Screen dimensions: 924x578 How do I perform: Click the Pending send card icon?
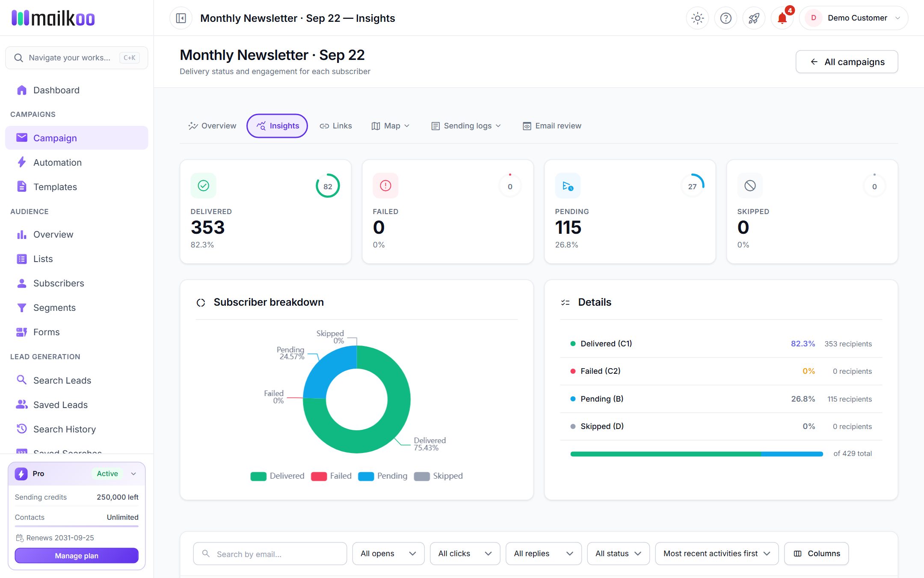pyautogui.click(x=568, y=185)
